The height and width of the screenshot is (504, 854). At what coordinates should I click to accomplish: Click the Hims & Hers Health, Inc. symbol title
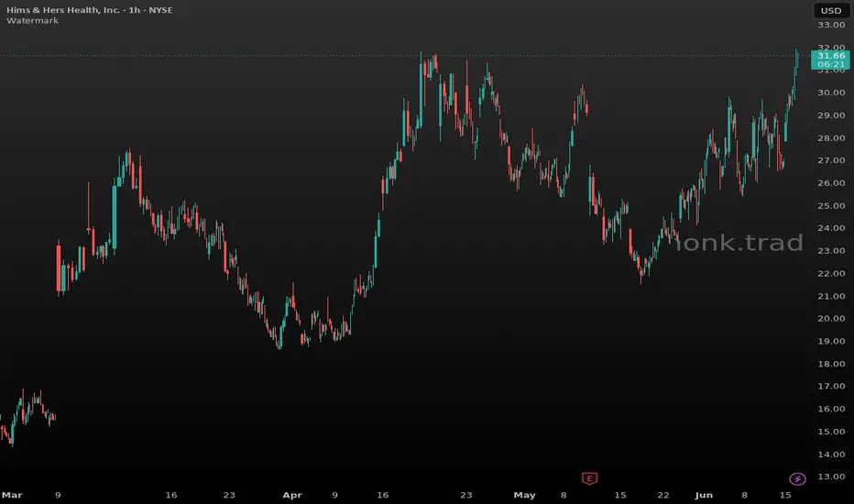point(89,10)
